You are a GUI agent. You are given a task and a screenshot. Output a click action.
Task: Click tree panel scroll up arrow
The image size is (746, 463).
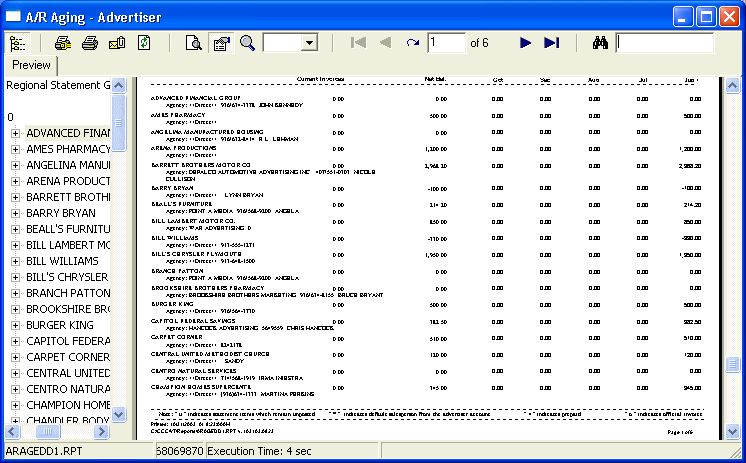118,86
